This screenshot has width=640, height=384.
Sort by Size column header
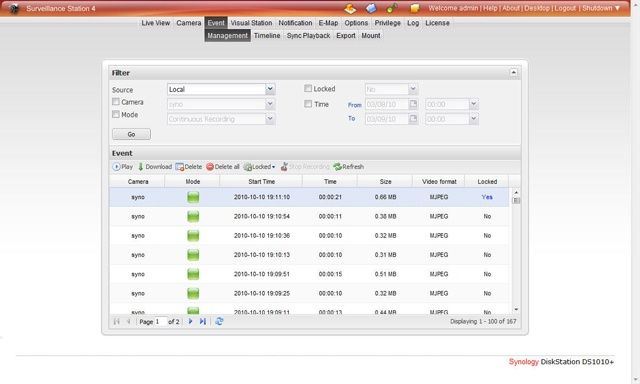(385, 182)
